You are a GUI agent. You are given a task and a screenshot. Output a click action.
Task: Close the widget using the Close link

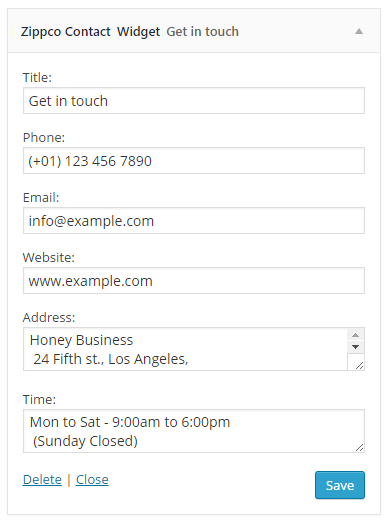pos(92,480)
